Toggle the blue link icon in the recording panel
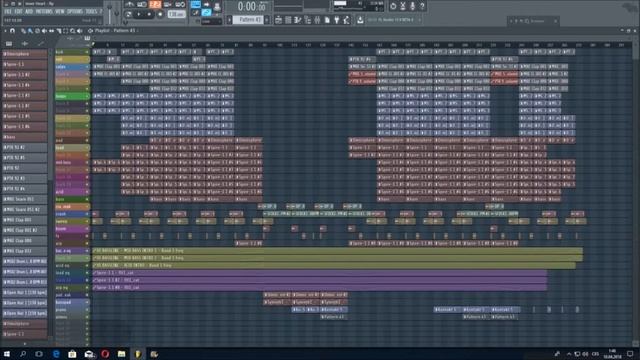 coord(207,13)
